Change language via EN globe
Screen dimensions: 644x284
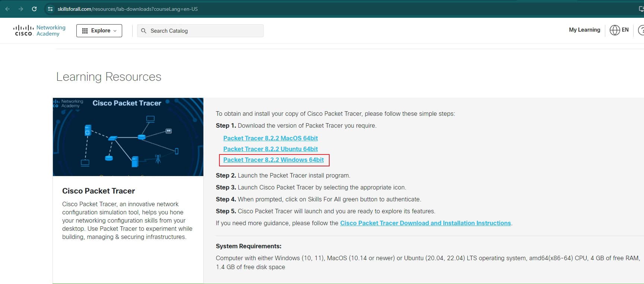point(619,30)
